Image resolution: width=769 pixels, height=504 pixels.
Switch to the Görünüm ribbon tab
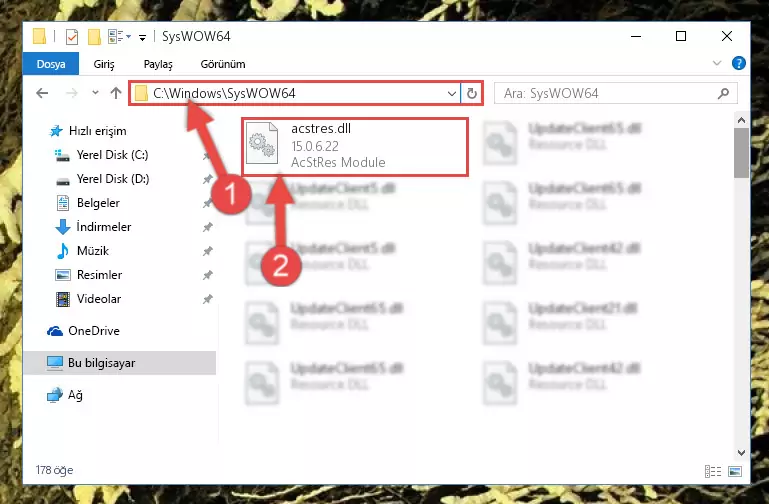coord(223,64)
